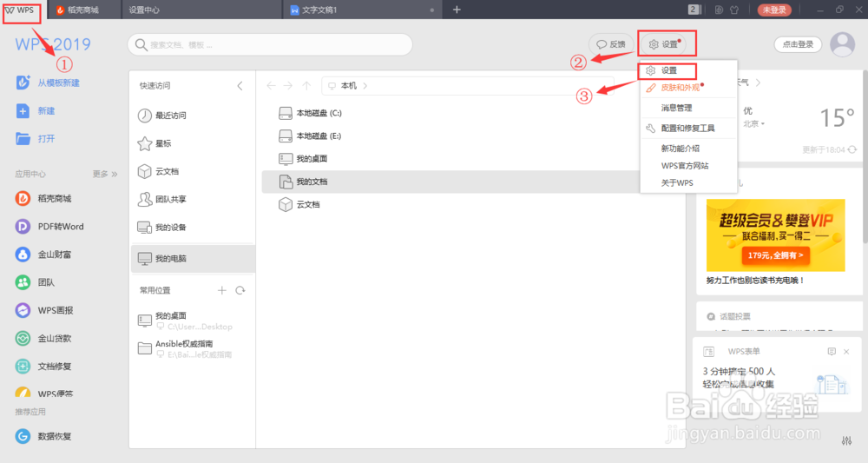Open WPS画报 app
The height and width of the screenshot is (463, 868).
[44, 310]
